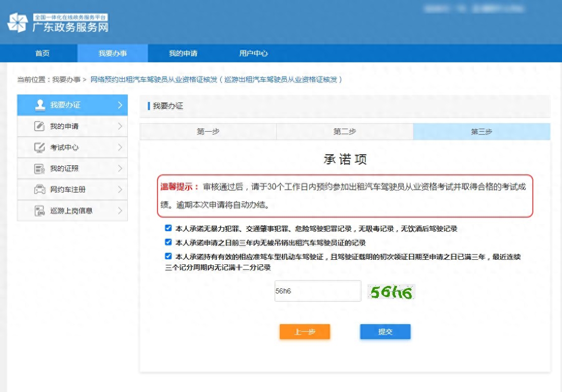562x392 pixels.
Task: Expand the 我的证照 sidebar chevron
Action: 120,168
